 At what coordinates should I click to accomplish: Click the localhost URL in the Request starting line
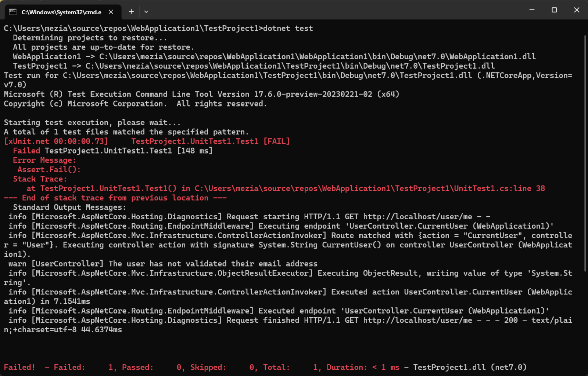point(417,217)
